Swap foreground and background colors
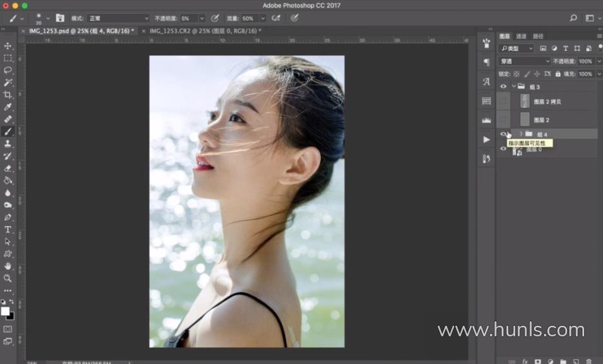The height and width of the screenshot is (364, 603). pyautogui.click(x=11, y=302)
